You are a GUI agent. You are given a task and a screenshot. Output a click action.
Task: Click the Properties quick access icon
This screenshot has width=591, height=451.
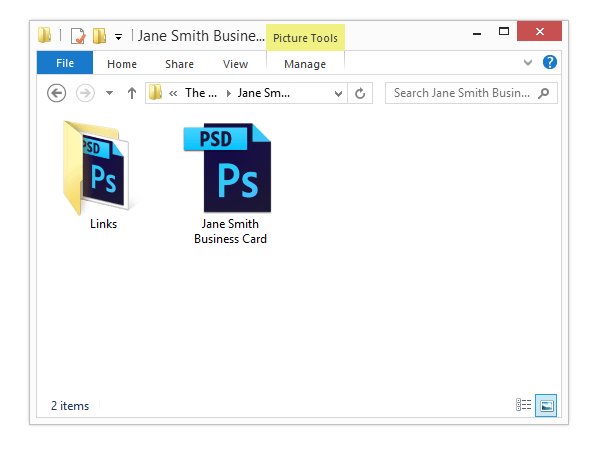[78, 36]
